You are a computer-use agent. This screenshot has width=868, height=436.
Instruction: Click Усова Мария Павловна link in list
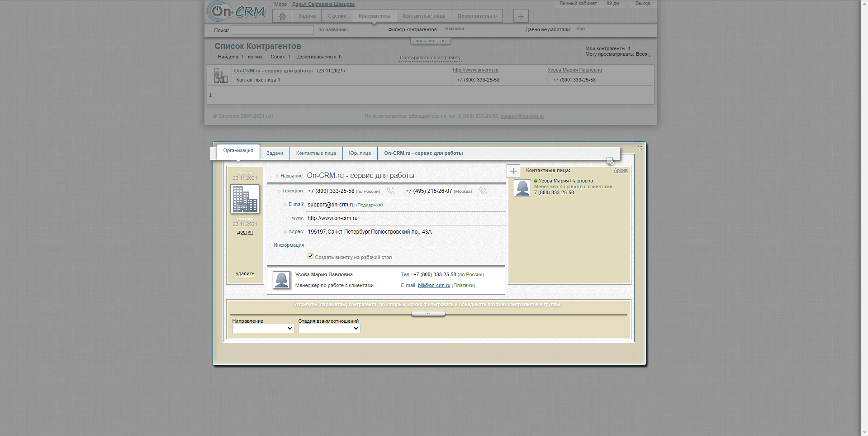pyautogui.click(x=574, y=70)
